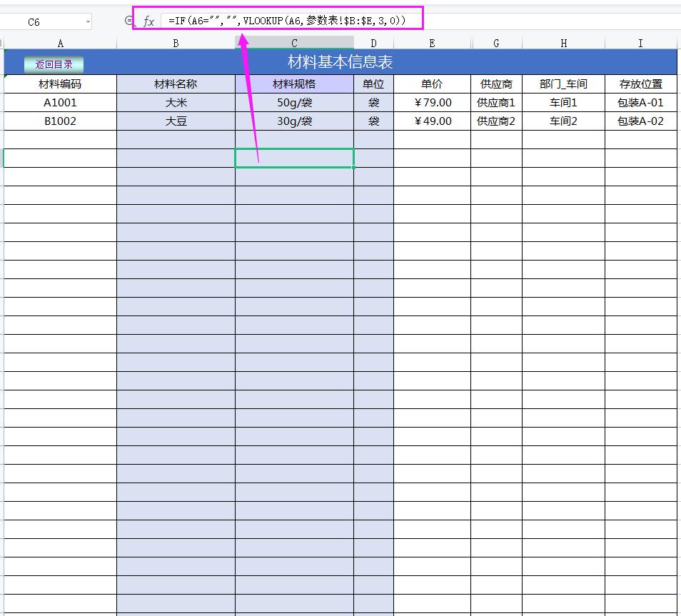Select cell containing B1002
681x616 pixels.
pyautogui.click(x=61, y=121)
